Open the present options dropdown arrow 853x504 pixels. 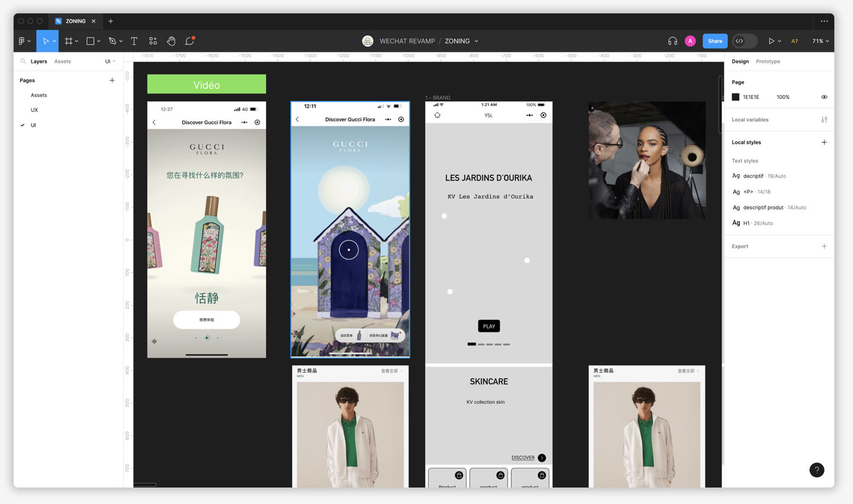point(780,41)
